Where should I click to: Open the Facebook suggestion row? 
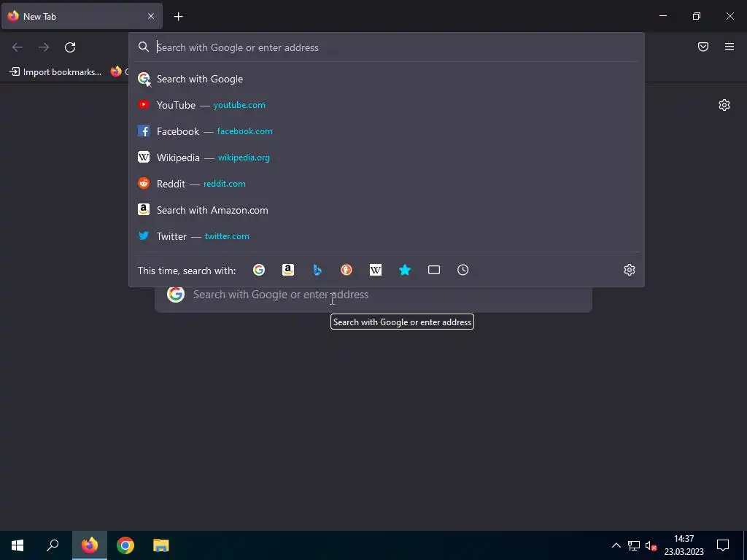click(x=387, y=131)
